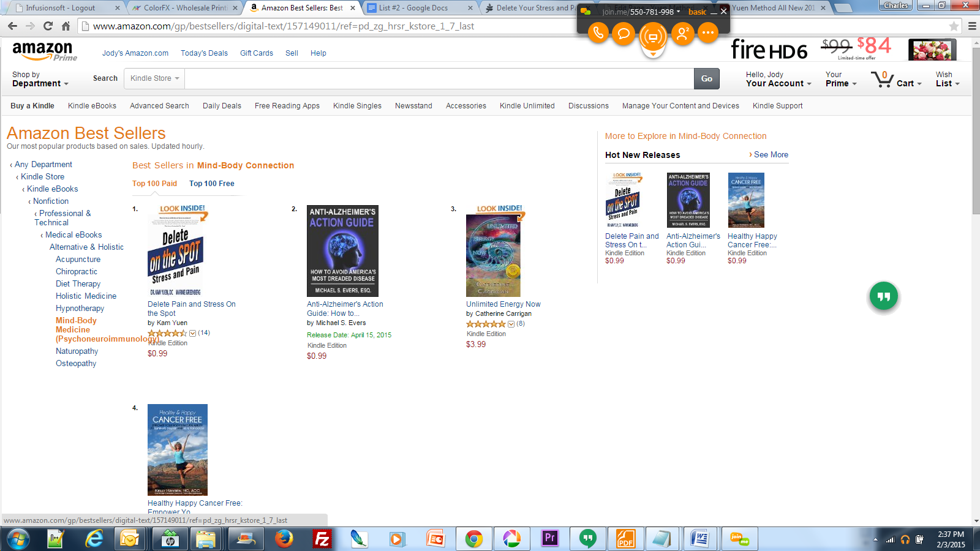Viewport: 980px width, 551px height.
Task: Expand Your Account dropdown
Action: 778,79
